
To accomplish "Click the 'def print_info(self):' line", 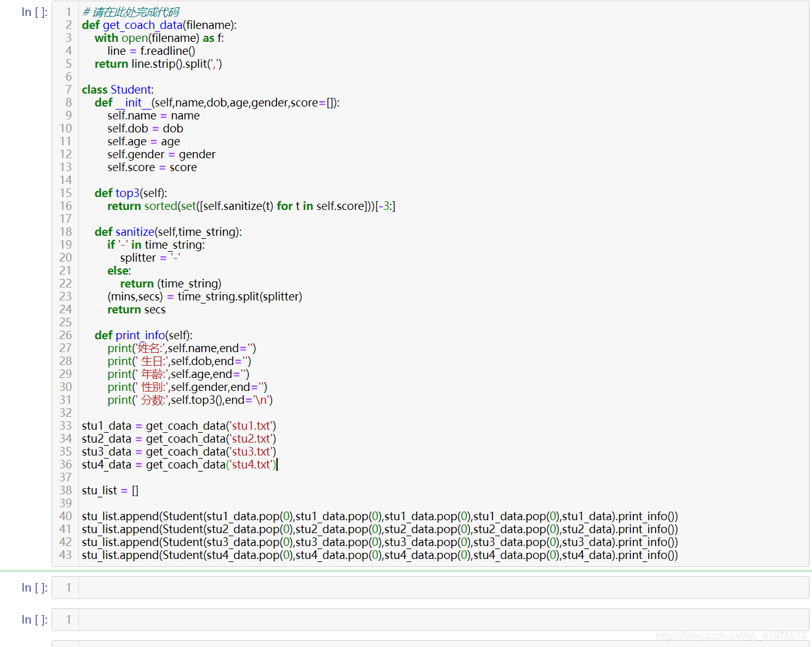I will coord(143,335).
